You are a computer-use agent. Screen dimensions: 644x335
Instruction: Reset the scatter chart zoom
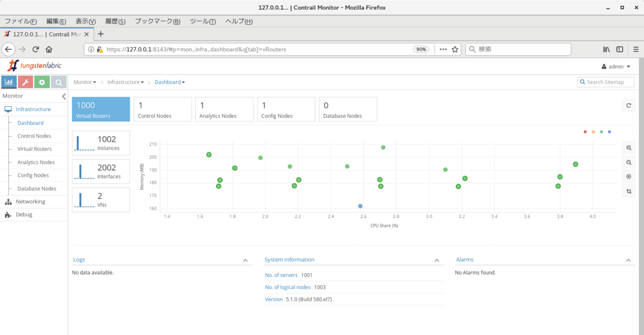628,176
